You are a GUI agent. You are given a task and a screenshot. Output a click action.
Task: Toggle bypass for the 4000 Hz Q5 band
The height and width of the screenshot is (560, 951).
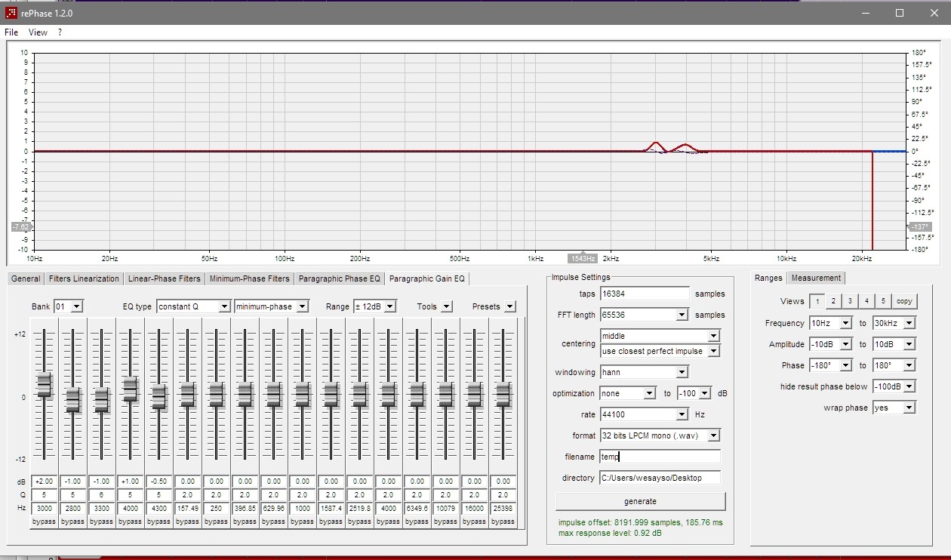point(130,522)
